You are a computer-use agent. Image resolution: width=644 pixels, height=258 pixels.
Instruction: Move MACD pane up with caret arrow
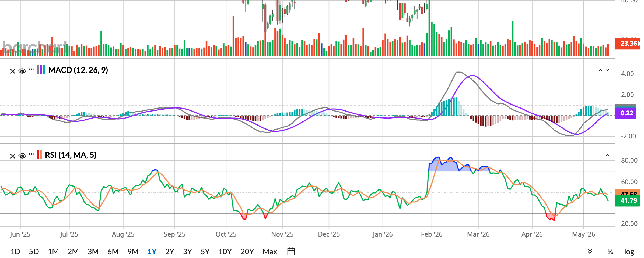pyautogui.click(x=600, y=70)
